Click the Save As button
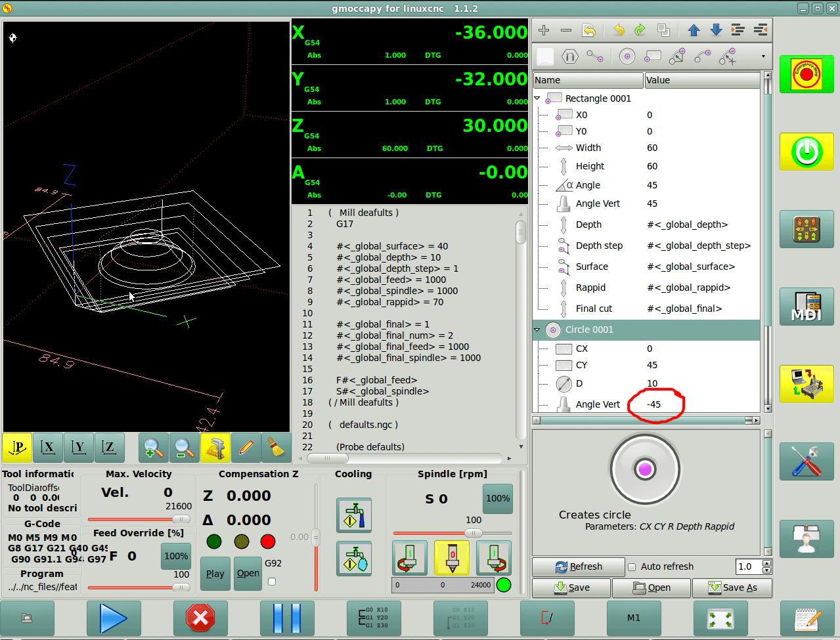 (x=732, y=587)
